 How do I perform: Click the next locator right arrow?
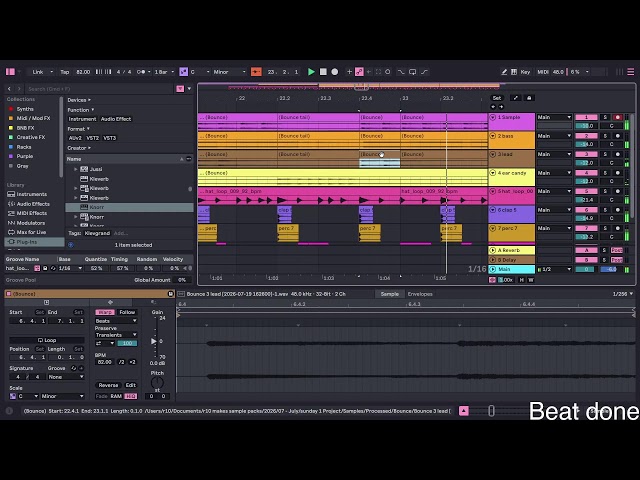[501, 107]
